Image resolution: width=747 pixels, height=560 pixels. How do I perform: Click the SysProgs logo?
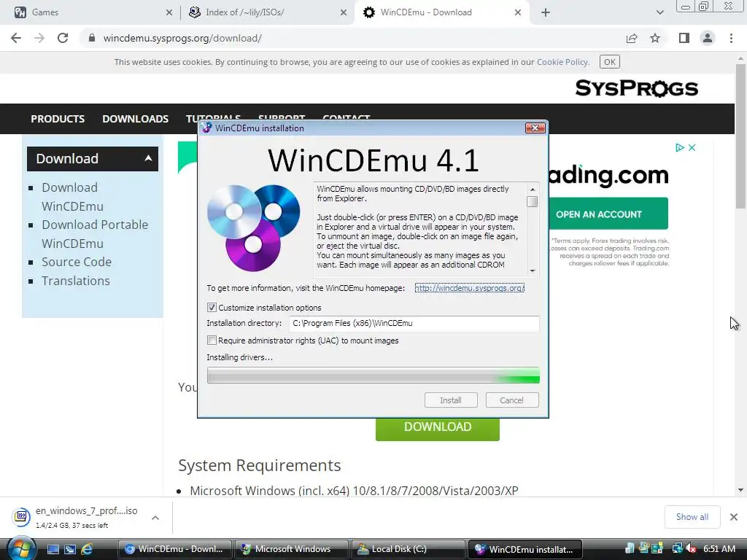tap(636, 88)
